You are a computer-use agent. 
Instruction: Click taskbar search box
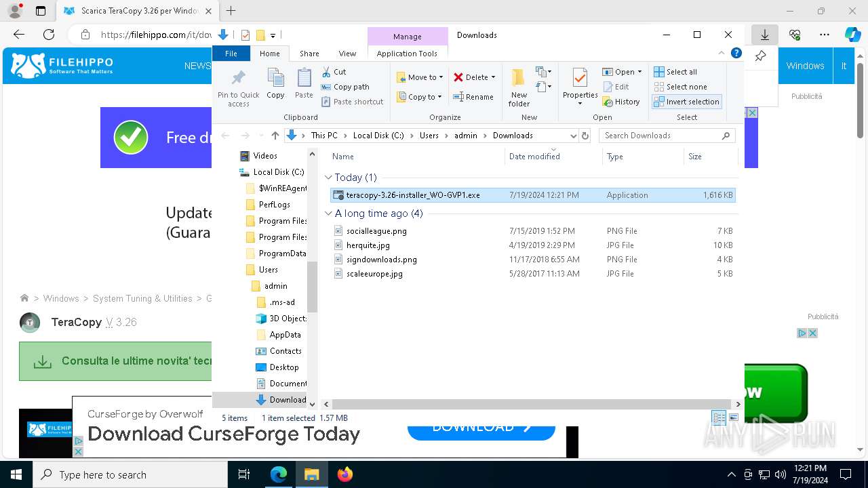click(x=130, y=474)
